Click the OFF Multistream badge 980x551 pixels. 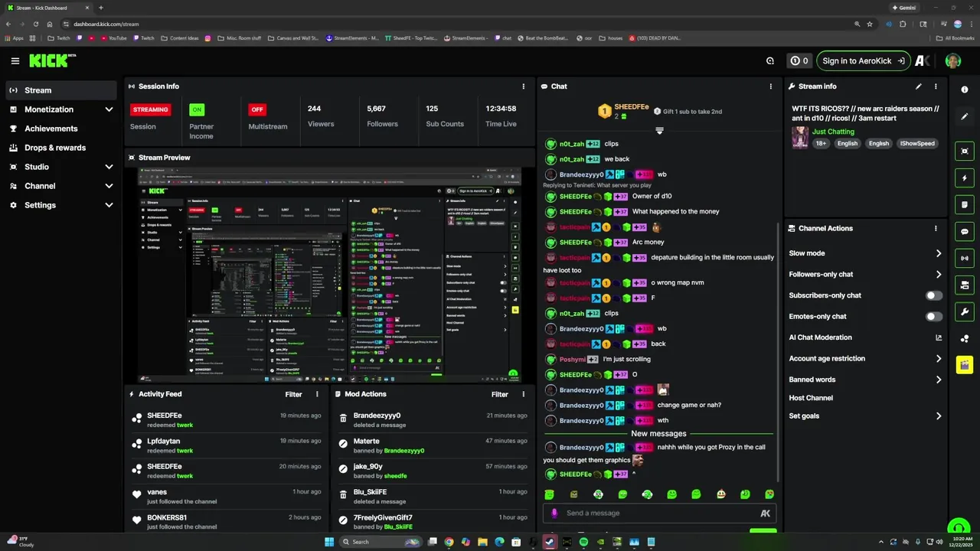coord(257,109)
